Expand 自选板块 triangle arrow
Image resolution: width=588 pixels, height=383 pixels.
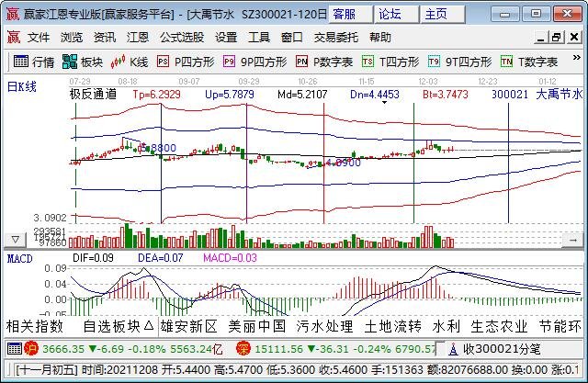[x=149, y=325]
